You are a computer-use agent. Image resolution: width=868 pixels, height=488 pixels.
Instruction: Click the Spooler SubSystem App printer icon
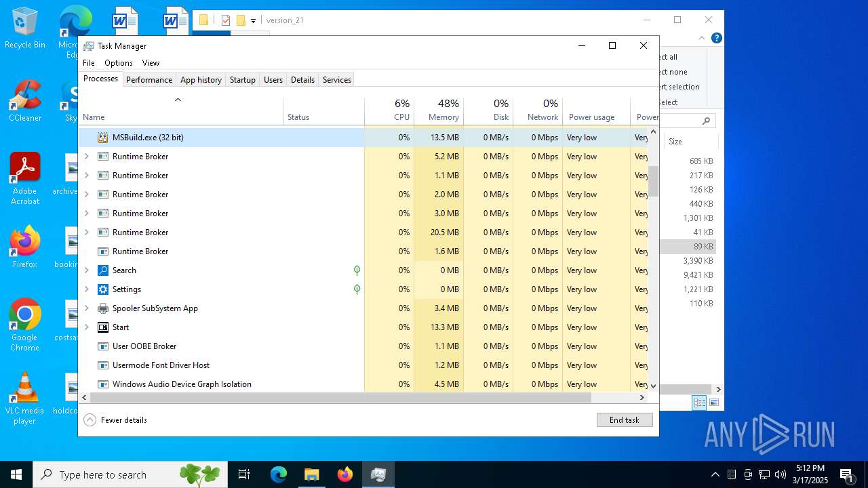click(x=102, y=308)
